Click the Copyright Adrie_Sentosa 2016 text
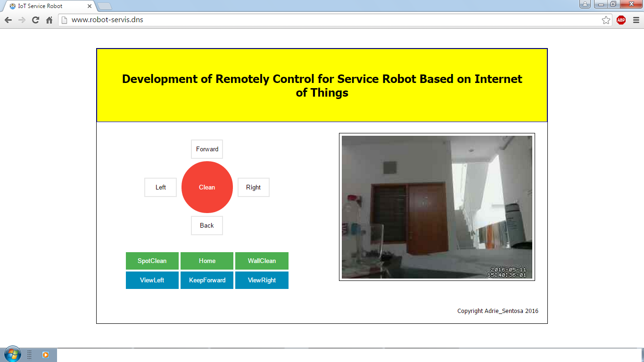 498,311
